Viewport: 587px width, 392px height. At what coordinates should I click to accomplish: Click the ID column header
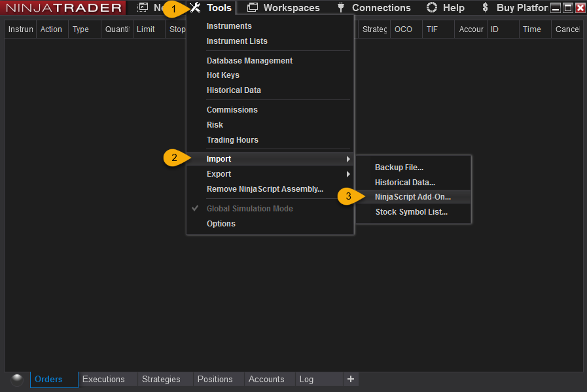[503, 29]
